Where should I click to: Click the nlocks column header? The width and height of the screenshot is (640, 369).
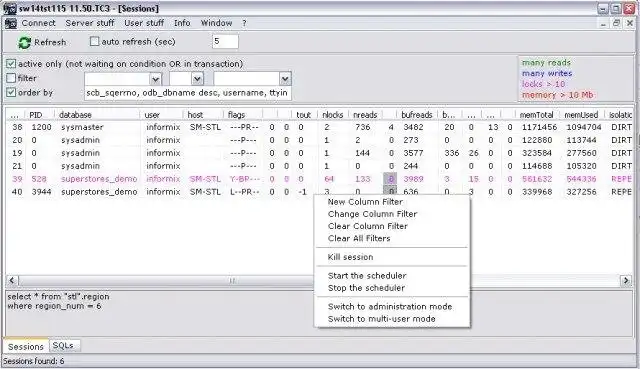tap(333, 115)
